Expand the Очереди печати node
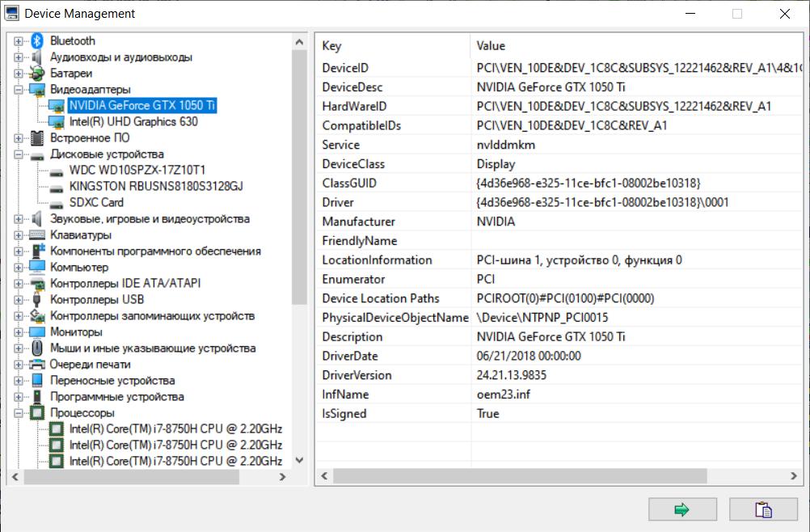Viewport: 810px width, 532px height. pyautogui.click(x=19, y=365)
